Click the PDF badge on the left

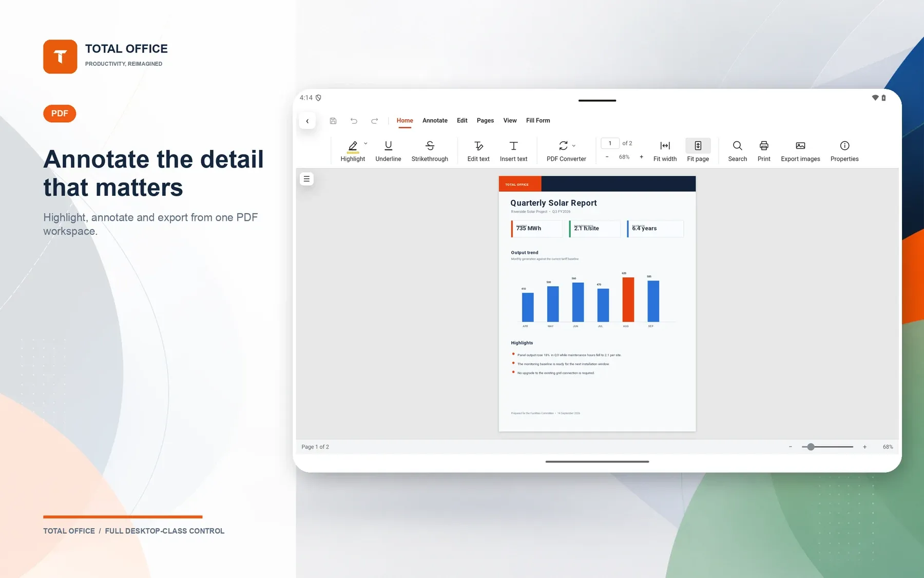coord(60,114)
